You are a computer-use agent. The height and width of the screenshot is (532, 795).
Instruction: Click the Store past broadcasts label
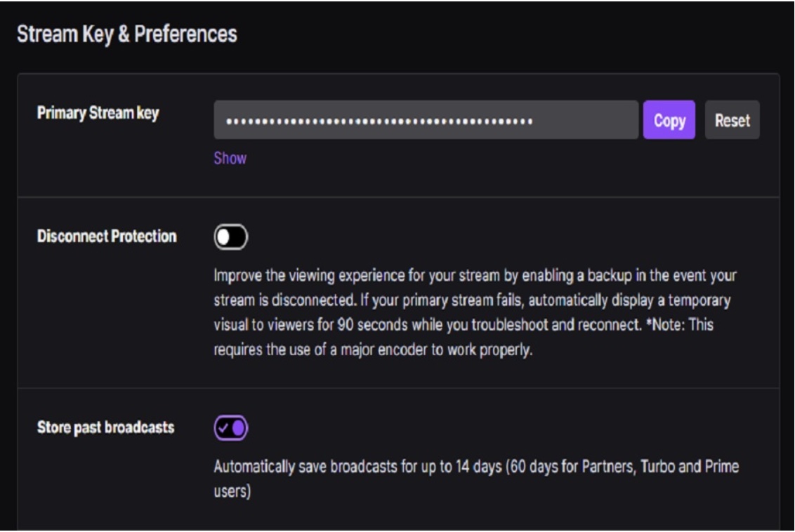pyautogui.click(x=105, y=427)
